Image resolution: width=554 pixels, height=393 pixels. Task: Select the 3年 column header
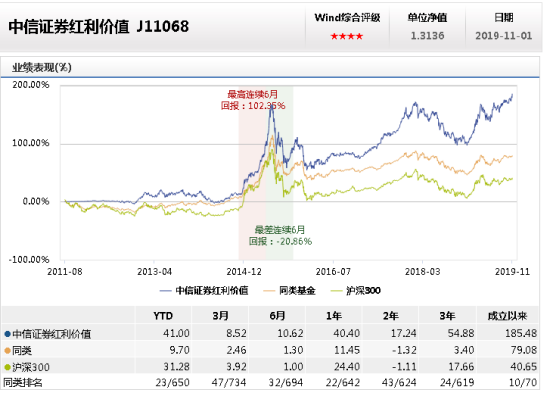tap(448, 316)
